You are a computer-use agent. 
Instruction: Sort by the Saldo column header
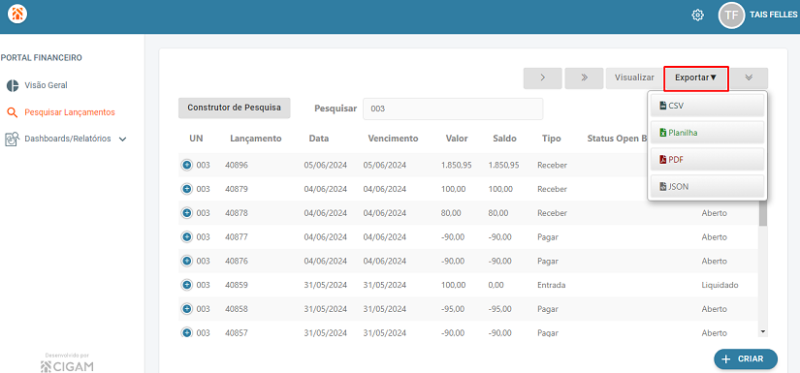click(505, 138)
